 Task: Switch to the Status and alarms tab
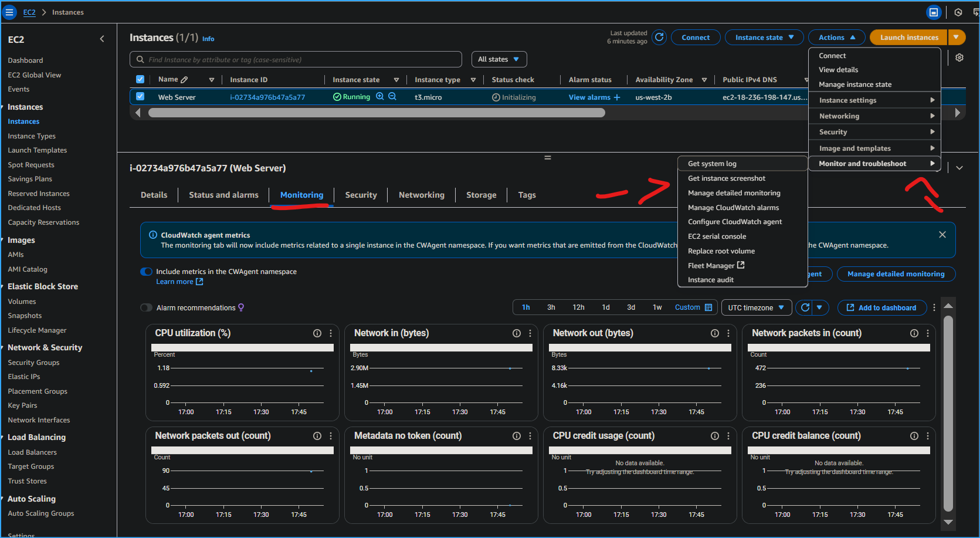pos(223,194)
